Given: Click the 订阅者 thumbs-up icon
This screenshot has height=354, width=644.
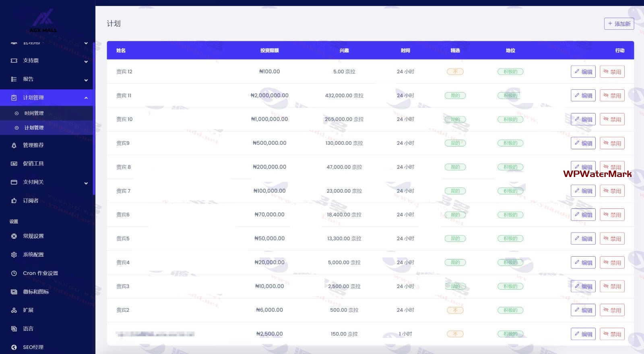Looking at the screenshot, I should [x=14, y=201].
